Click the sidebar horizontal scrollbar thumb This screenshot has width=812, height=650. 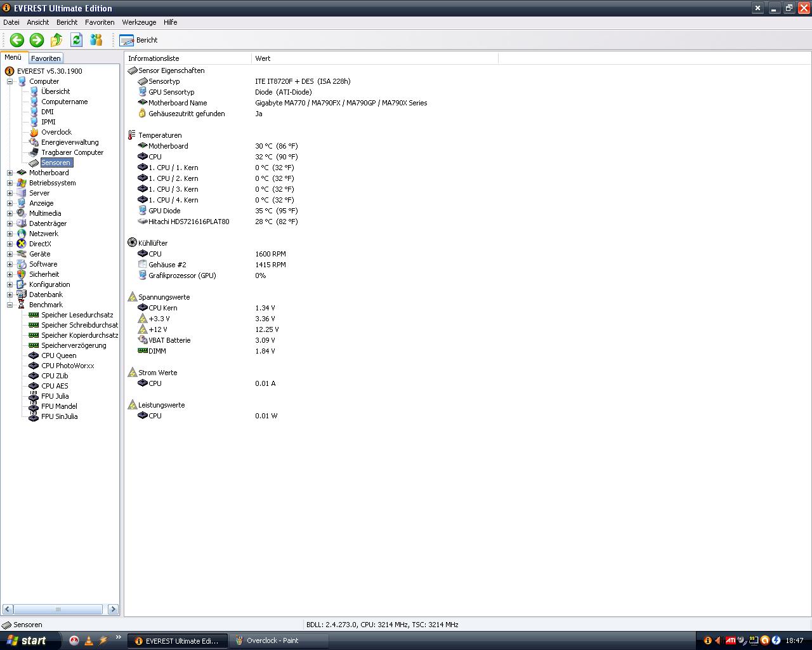(x=58, y=609)
